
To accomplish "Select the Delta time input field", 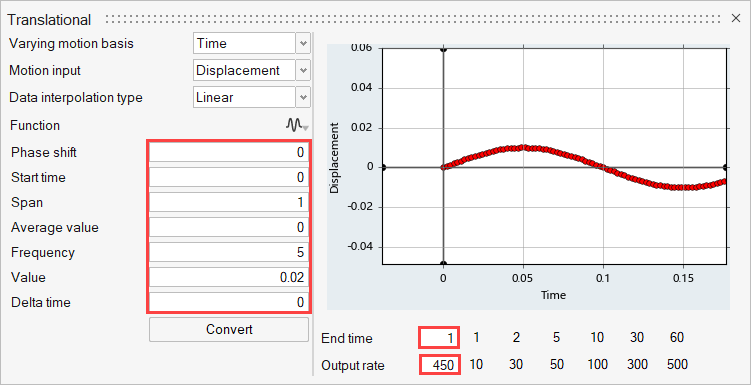I will [229, 302].
